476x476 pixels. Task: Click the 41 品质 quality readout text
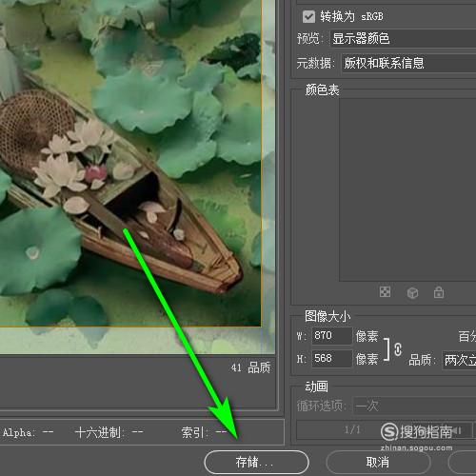click(250, 367)
